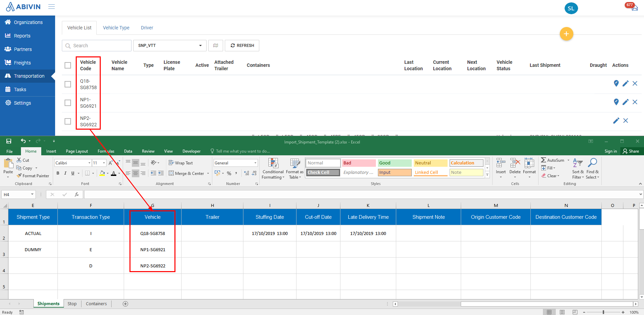Check the box for vehicle Q18-SG8758
The height and width of the screenshot is (315, 644).
[x=68, y=84]
